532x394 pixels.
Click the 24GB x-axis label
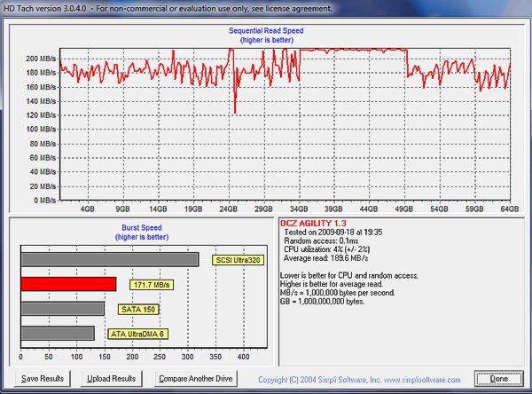[x=229, y=209]
